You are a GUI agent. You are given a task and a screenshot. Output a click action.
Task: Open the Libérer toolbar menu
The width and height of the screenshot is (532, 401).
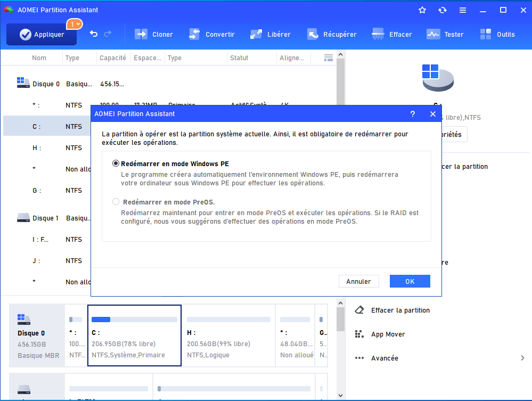click(270, 34)
